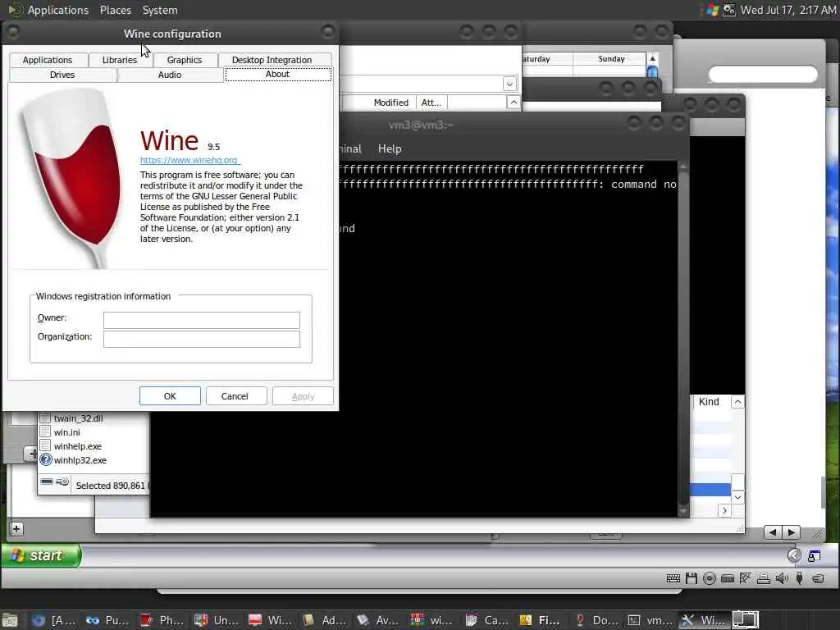Open the 'Av...' taskbar window
840x630 pixels.
pos(378,620)
